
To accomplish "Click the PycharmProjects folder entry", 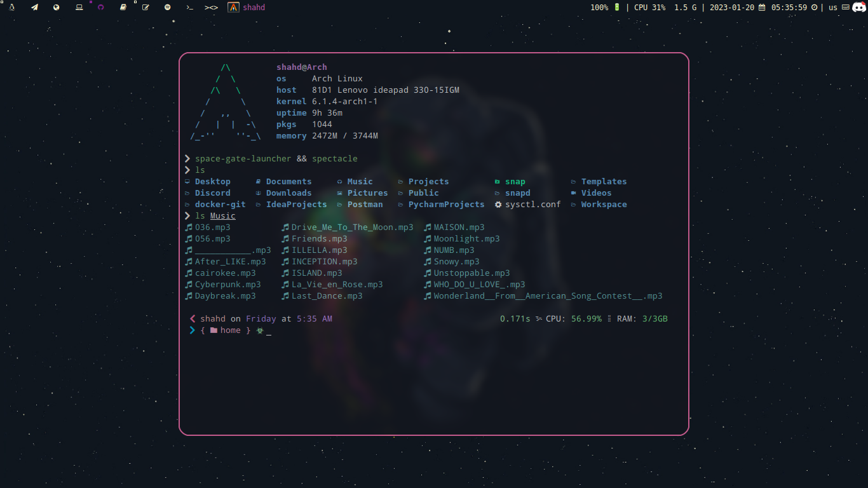I will (447, 205).
